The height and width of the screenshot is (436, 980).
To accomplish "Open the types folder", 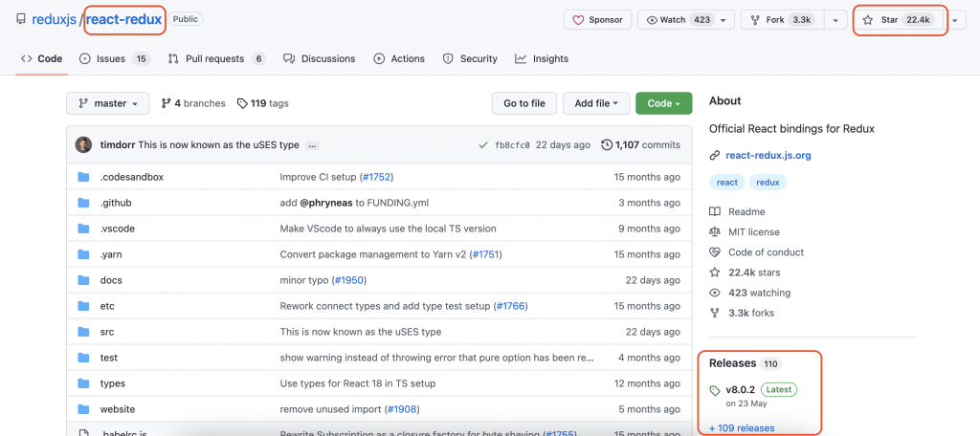I will point(113,383).
